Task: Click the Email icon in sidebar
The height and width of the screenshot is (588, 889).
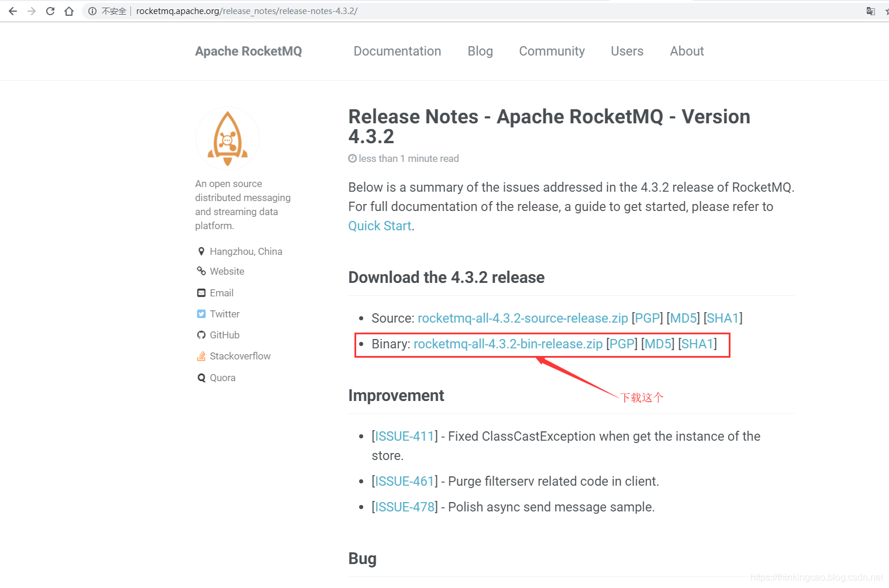Action: [x=201, y=293]
